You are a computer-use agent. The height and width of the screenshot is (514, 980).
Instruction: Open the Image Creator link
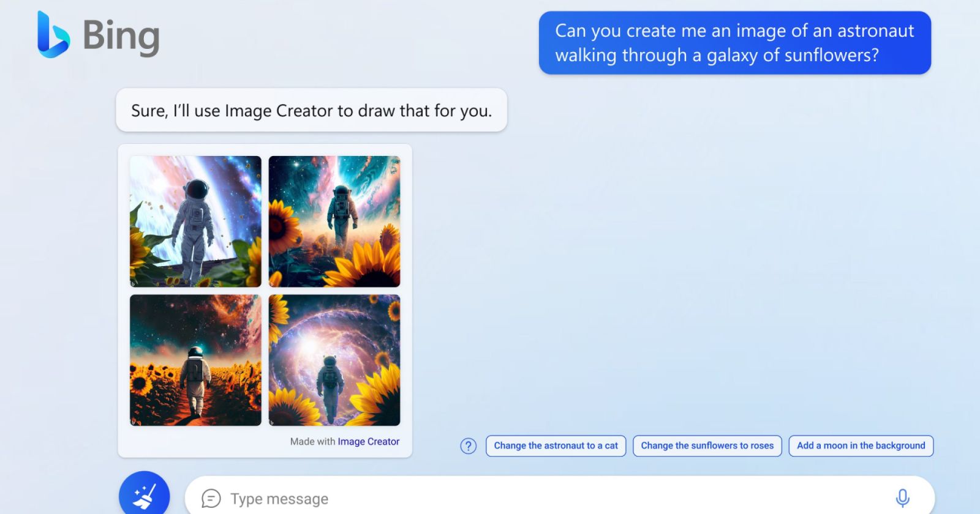368,442
